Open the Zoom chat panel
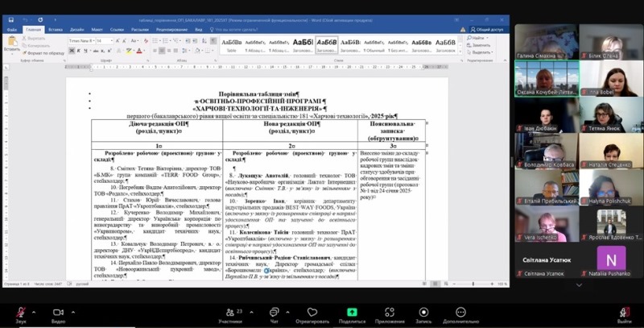Screen dimensions: 644x328 274,311
